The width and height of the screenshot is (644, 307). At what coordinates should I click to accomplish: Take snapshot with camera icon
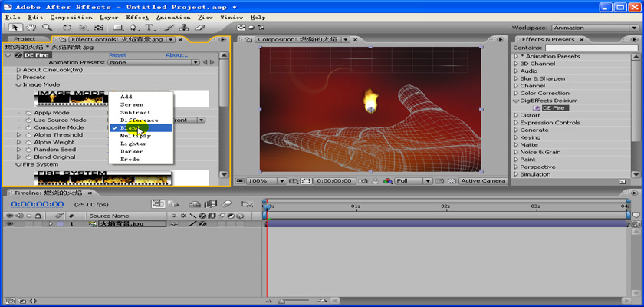[363, 181]
